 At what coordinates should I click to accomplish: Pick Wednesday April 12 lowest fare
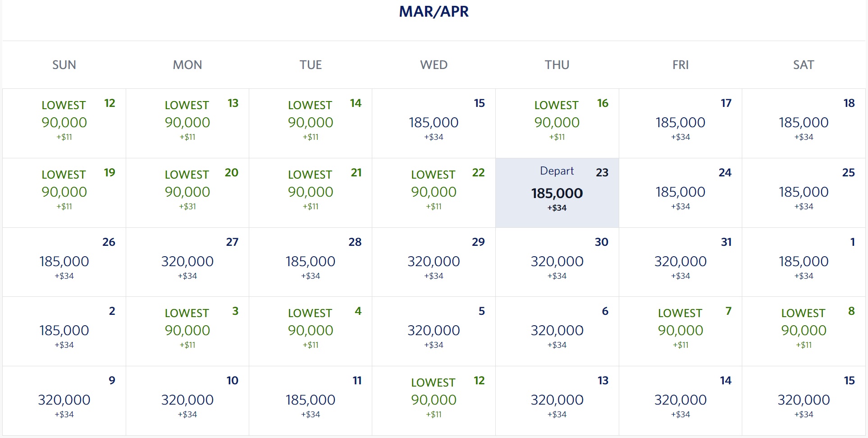pos(434,401)
